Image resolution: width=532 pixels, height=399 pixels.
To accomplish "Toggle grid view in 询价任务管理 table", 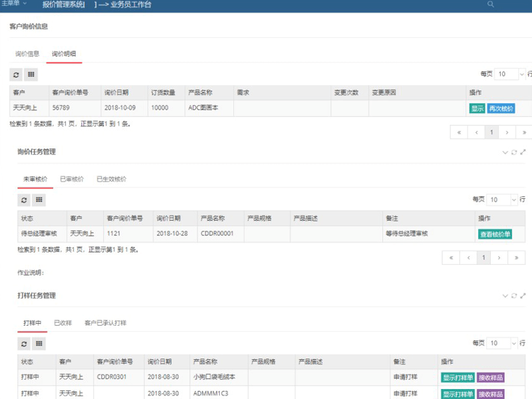I will pos(39,200).
